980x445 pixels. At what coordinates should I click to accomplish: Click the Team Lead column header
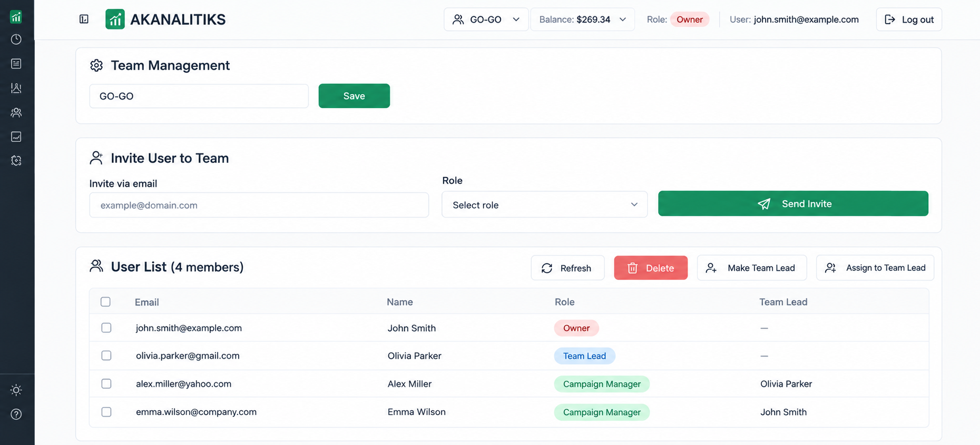point(783,302)
